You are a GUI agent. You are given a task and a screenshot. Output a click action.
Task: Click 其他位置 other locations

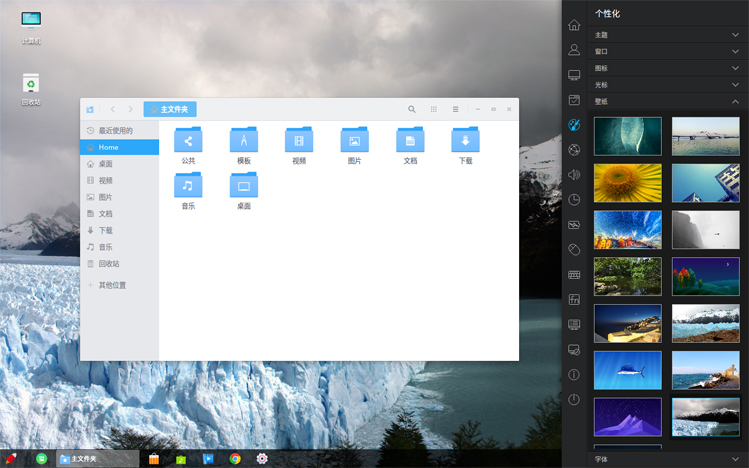tap(112, 285)
